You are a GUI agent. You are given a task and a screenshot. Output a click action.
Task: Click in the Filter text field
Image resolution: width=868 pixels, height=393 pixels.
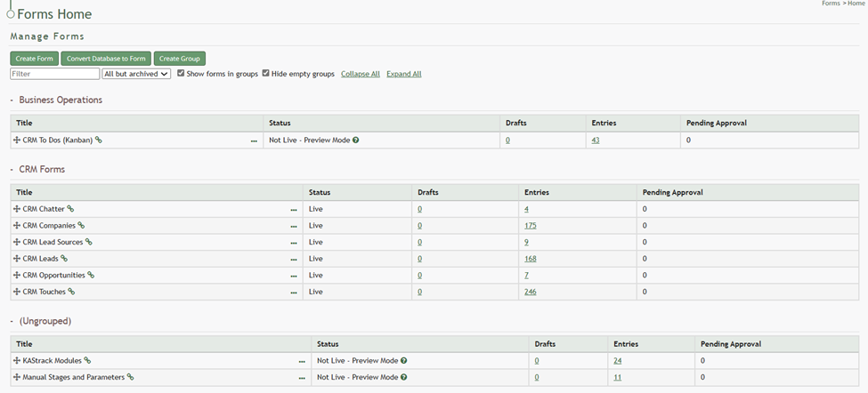54,74
